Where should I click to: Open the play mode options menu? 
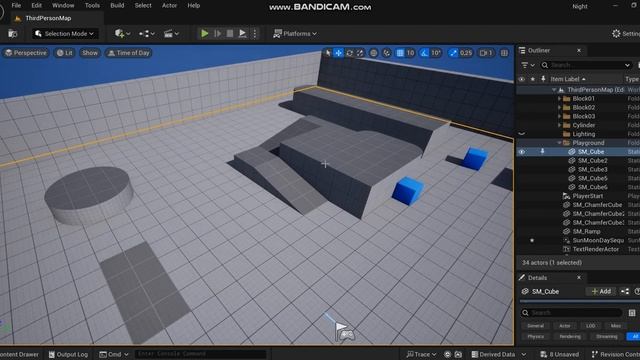255,33
